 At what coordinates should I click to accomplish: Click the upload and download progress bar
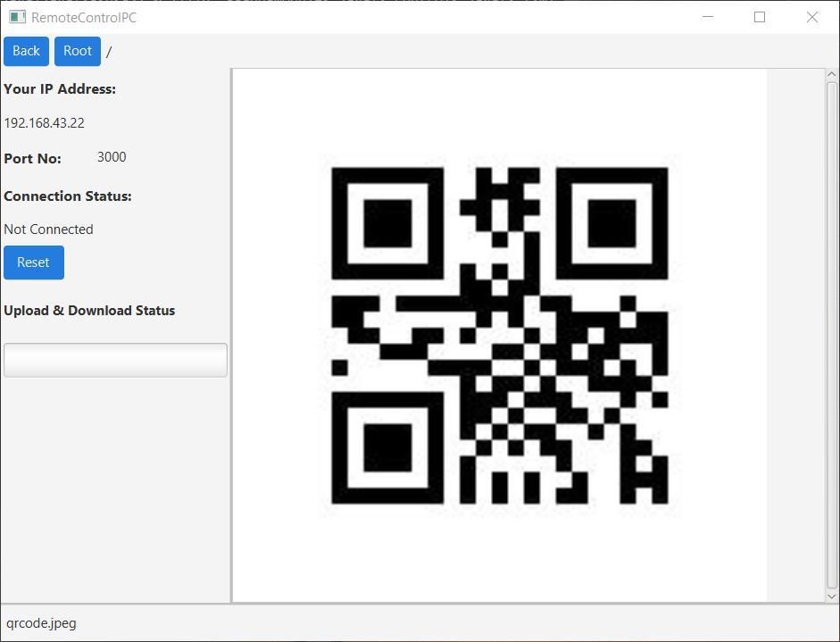click(x=116, y=360)
